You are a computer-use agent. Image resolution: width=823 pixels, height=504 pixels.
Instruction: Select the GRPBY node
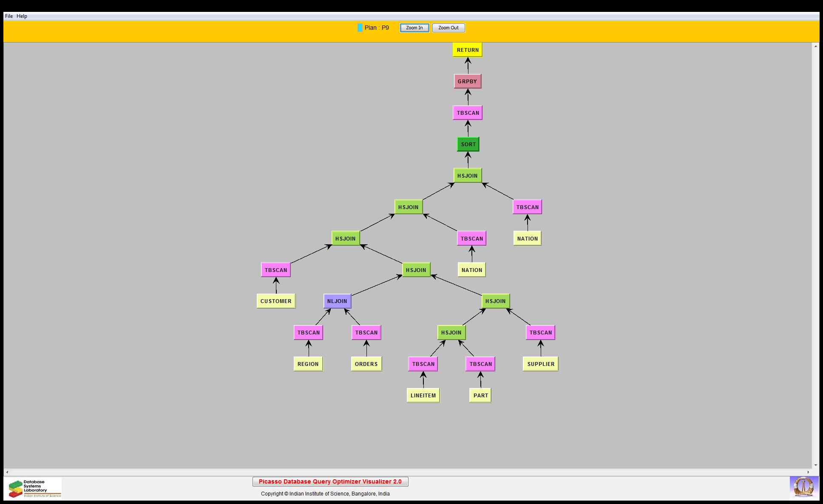tap(467, 81)
